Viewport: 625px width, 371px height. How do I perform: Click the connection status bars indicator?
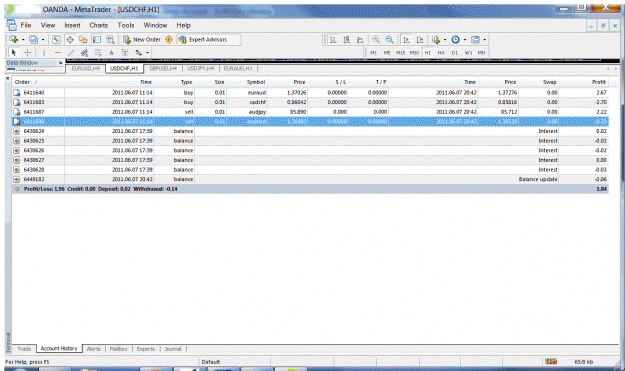point(551,361)
